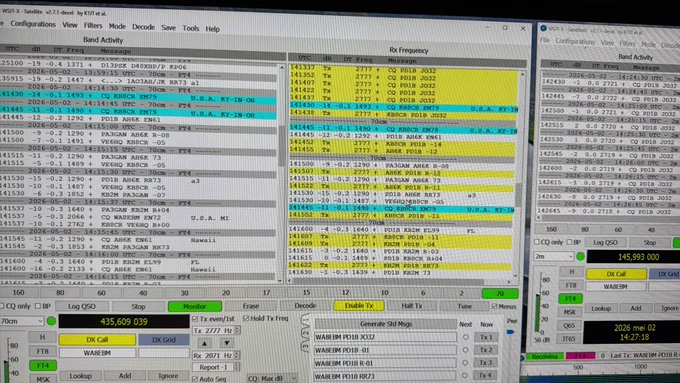Click Generate Std Msgs

point(386,324)
